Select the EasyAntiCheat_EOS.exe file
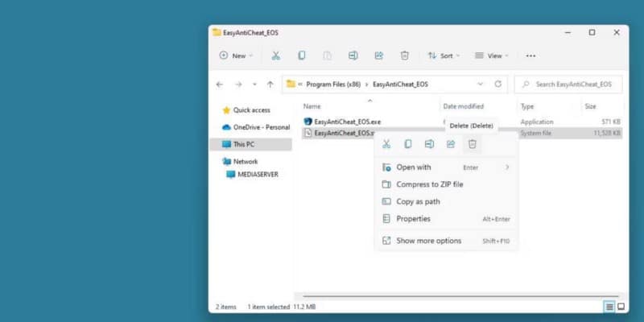This screenshot has height=322, width=644. pos(348,122)
